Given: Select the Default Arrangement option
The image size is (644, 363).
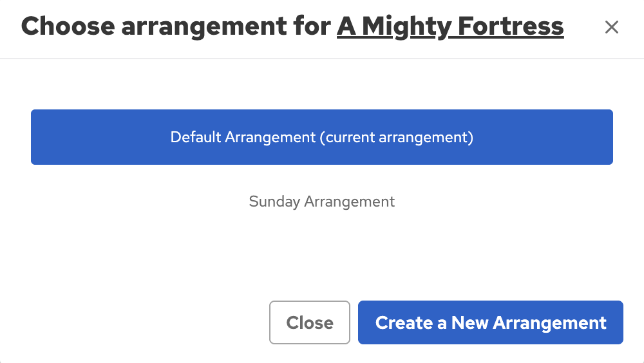Looking at the screenshot, I should pyautogui.click(x=322, y=137).
